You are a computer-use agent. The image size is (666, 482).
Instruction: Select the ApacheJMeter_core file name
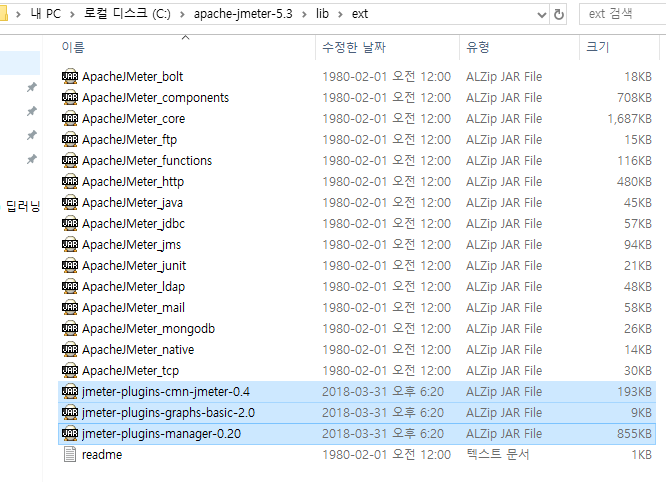pyautogui.click(x=134, y=118)
